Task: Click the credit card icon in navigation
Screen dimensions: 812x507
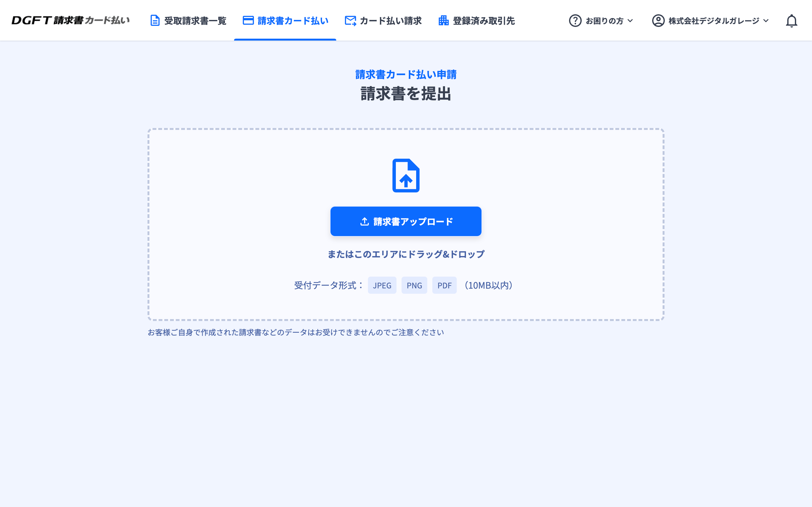Action: pyautogui.click(x=248, y=21)
